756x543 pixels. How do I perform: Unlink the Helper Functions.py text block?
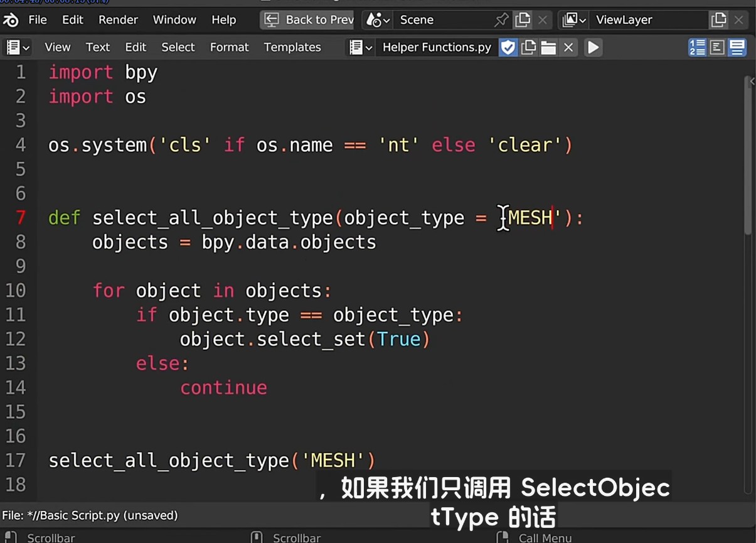[568, 47]
